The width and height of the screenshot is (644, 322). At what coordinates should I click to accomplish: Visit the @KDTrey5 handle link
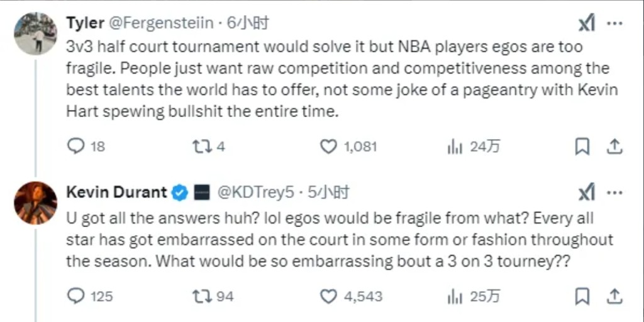coord(255,192)
